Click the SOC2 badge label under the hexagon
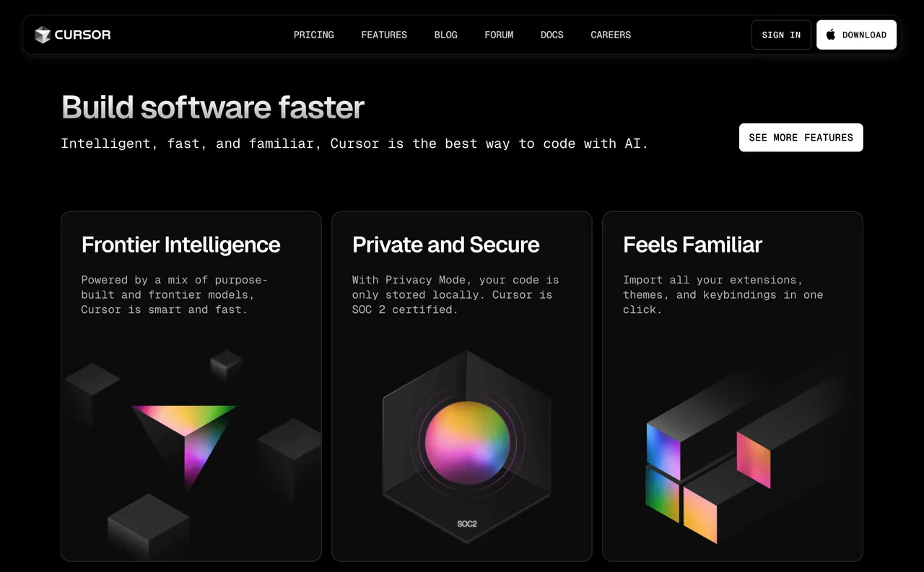The height and width of the screenshot is (572, 924). point(466,524)
